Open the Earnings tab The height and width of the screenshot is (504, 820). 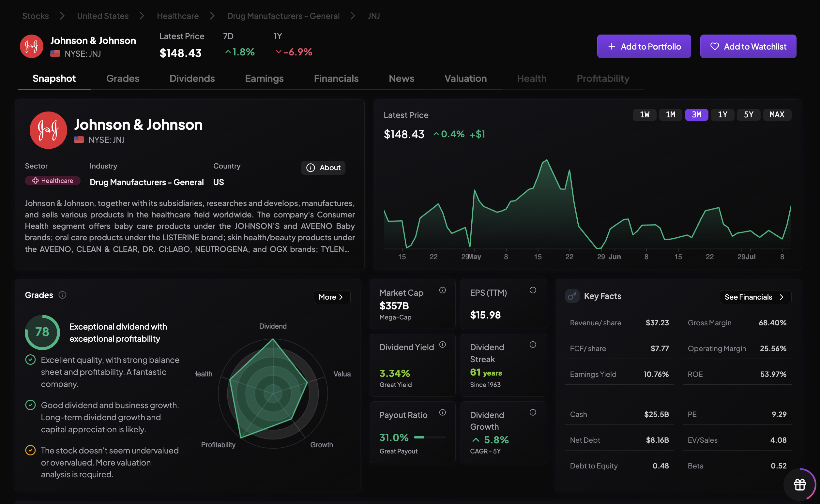click(x=265, y=79)
